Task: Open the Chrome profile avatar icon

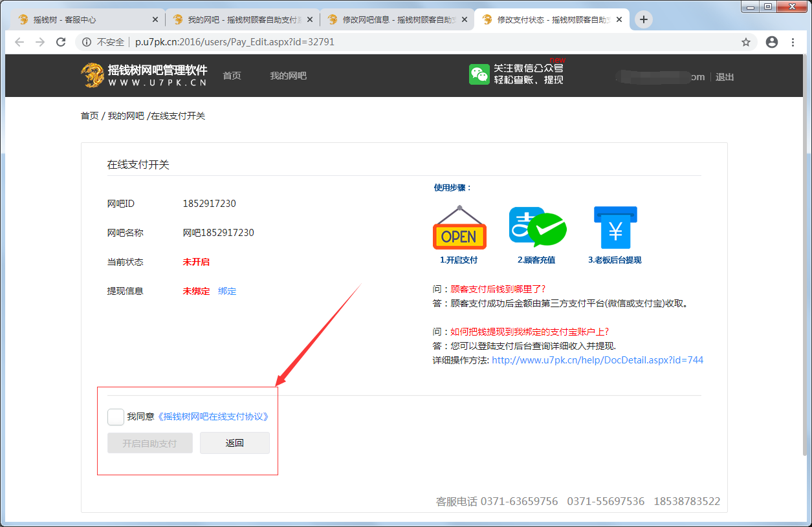Action: pos(771,42)
